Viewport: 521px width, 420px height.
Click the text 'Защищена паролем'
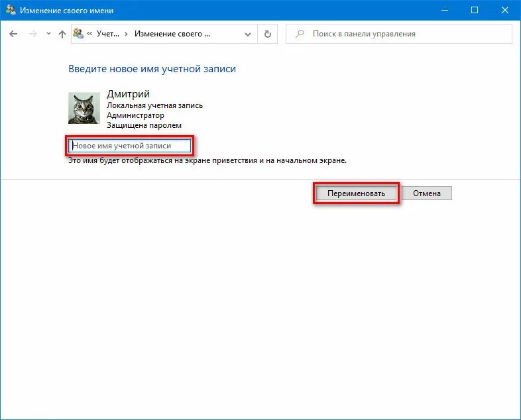[144, 125]
